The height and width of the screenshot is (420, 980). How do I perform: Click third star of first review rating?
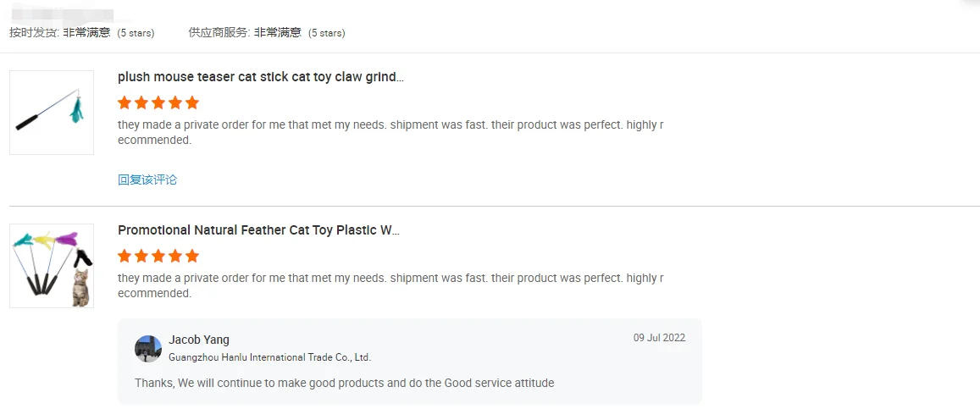pos(158,102)
